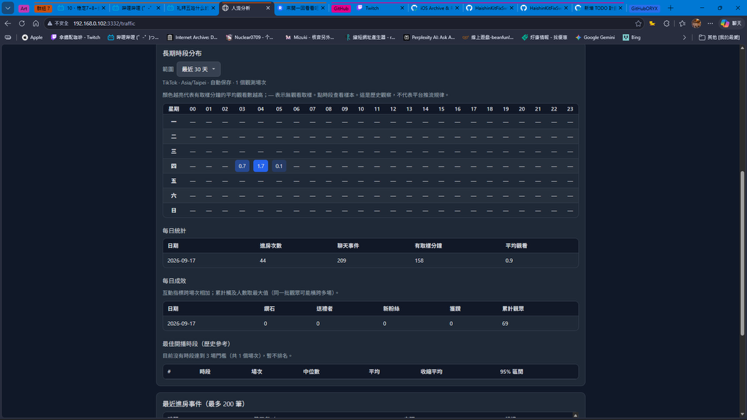Click the 2026-09-17 row in 每日統計
747x420 pixels.
[x=370, y=260]
